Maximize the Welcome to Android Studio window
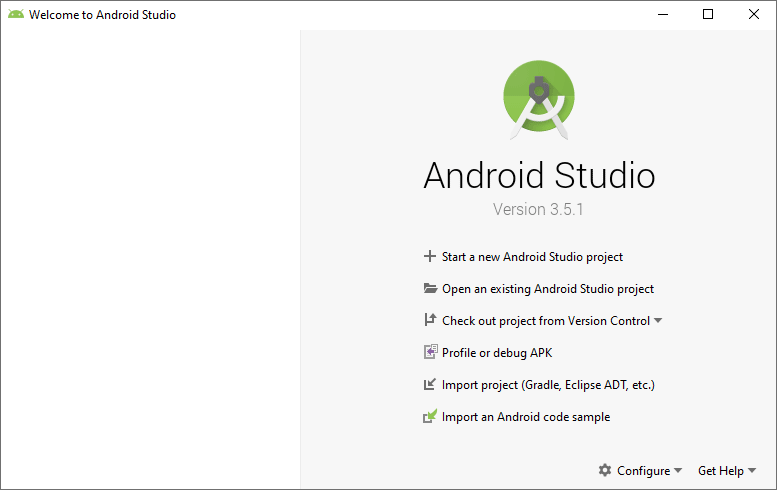 tap(708, 15)
